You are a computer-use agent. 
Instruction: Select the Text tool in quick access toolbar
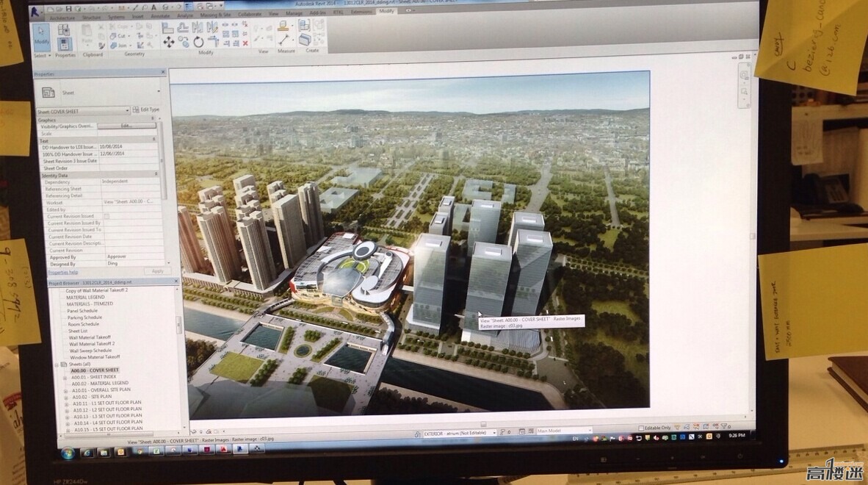click(x=153, y=8)
